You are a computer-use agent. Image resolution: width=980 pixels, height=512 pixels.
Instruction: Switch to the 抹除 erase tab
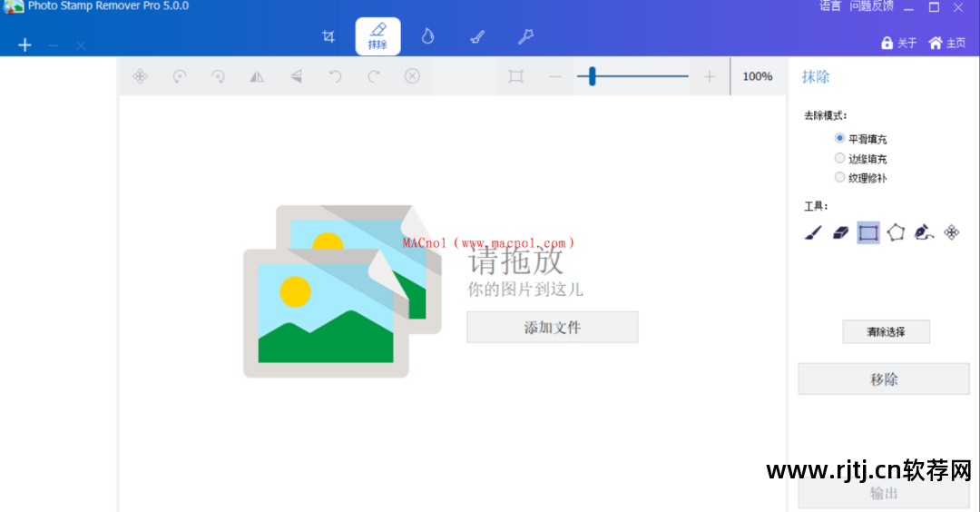[x=377, y=36]
